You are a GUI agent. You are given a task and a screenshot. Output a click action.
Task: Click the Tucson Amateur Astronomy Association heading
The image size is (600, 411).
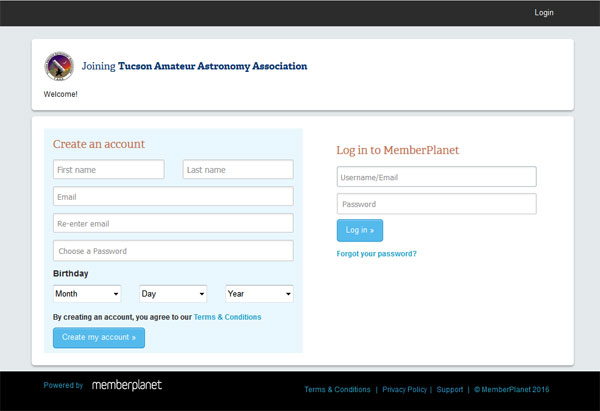pyautogui.click(x=212, y=66)
